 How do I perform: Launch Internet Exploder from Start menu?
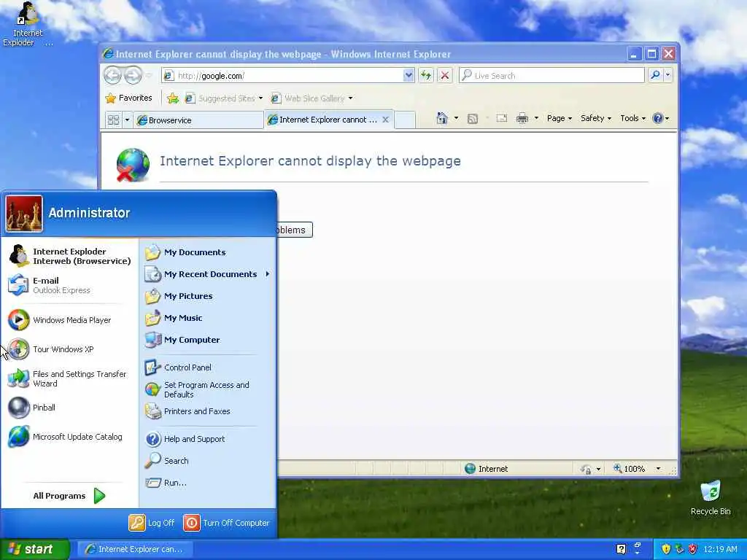(70, 256)
